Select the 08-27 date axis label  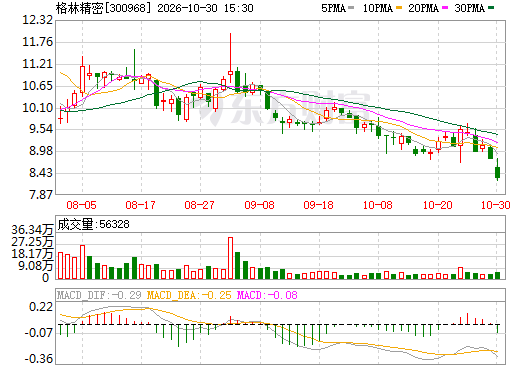click(199, 205)
